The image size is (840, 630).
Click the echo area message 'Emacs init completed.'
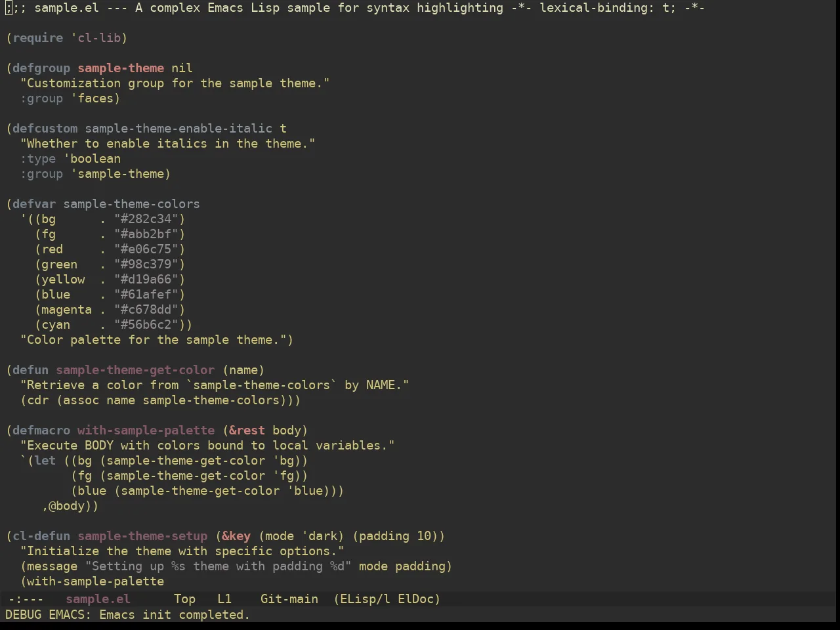[x=175, y=615]
